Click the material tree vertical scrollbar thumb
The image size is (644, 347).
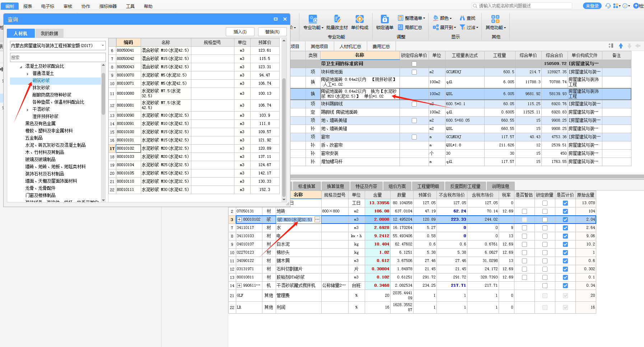click(103, 94)
